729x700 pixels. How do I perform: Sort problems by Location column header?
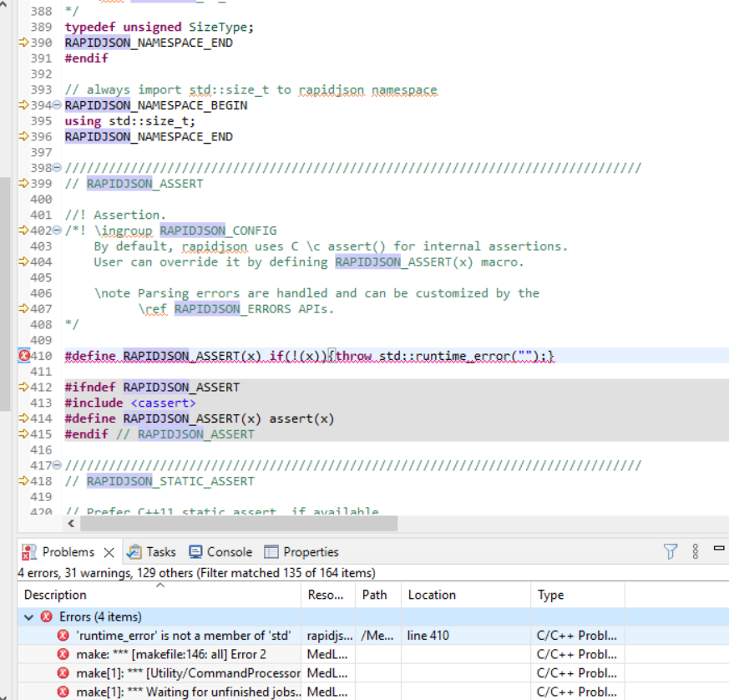click(x=432, y=595)
